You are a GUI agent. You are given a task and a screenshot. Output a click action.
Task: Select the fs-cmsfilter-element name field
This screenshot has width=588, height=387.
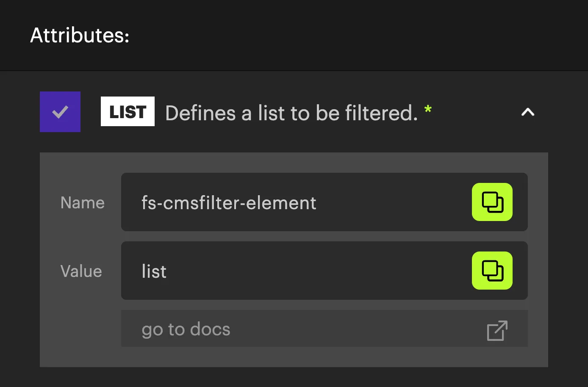[324, 202]
